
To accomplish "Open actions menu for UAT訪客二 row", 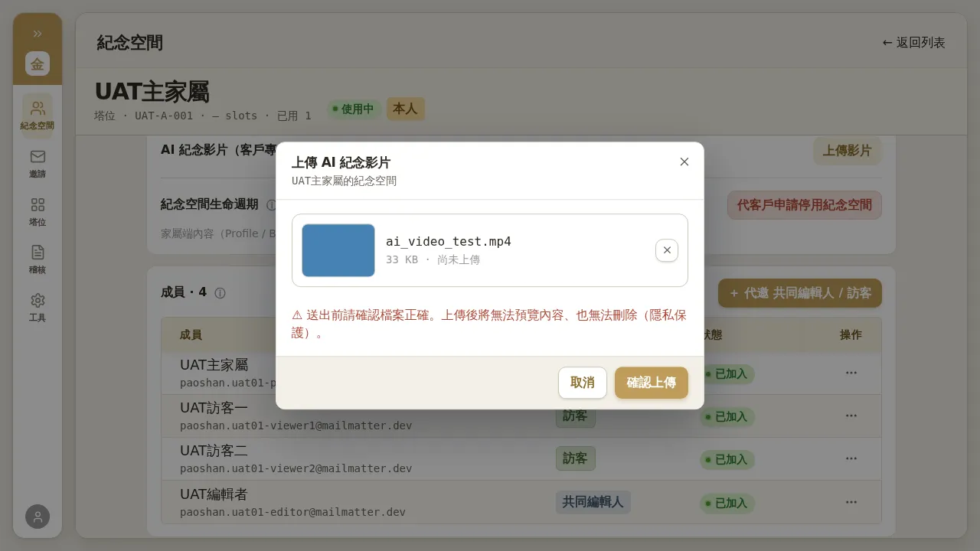I will (x=851, y=458).
